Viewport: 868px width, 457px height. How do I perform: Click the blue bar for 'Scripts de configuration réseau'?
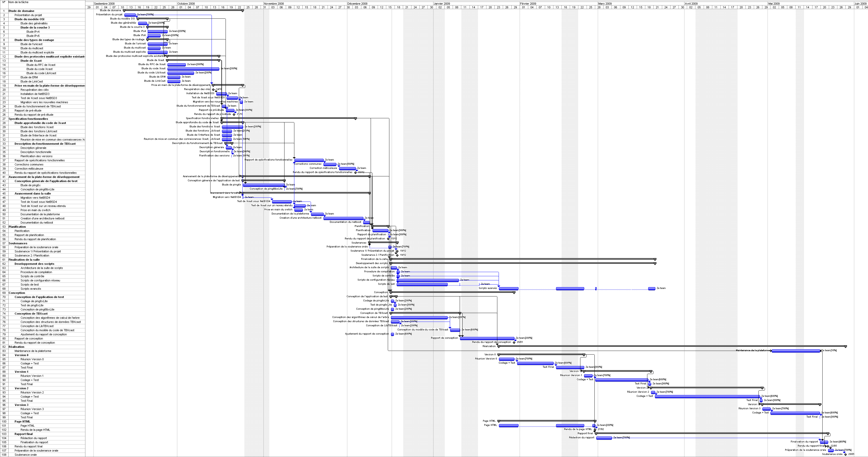point(428,280)
